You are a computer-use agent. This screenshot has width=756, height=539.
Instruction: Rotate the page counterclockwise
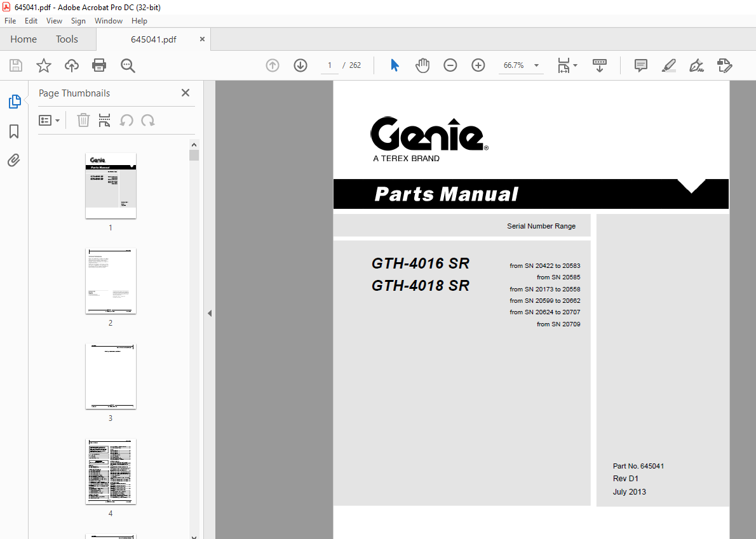(126, 121)
